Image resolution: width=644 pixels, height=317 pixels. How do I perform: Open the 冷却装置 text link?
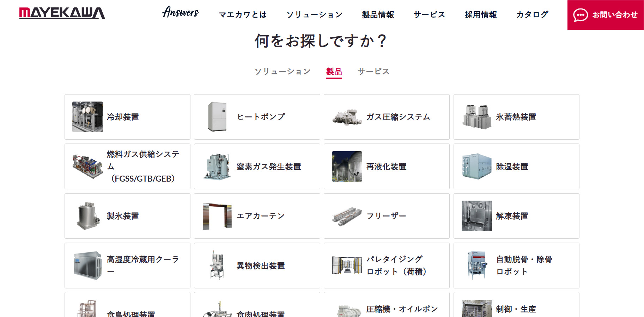(123, 117)
